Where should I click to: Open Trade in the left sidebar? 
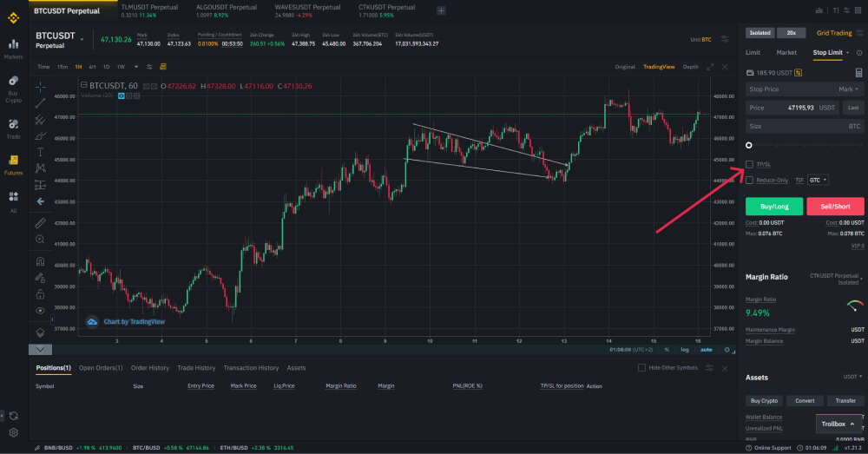click(13, 128)
